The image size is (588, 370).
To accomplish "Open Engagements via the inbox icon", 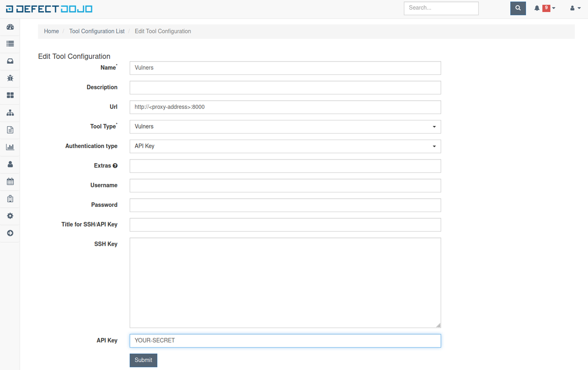I will 10,61.
